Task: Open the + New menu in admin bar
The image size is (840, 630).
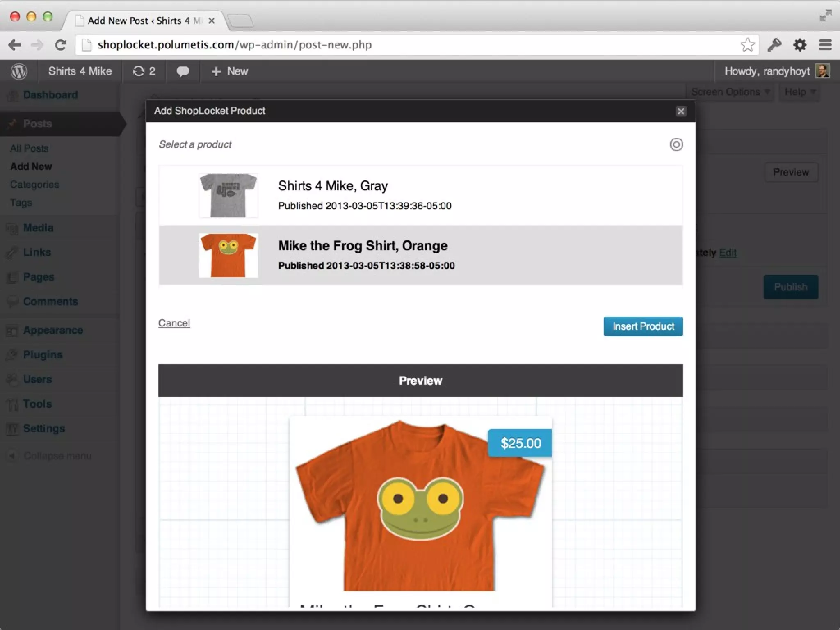Action: click(230, 71)
